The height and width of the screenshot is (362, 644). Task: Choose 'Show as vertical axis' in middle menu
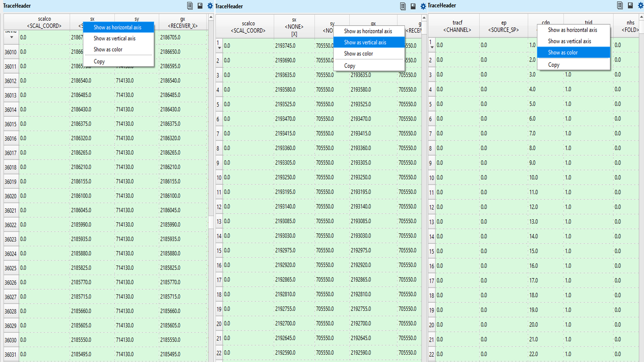click(x=365, y=42)
